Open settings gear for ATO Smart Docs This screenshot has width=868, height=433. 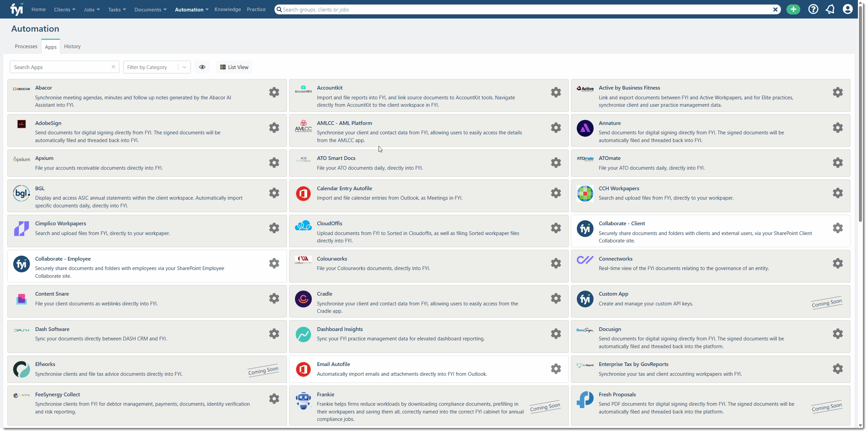556,163
